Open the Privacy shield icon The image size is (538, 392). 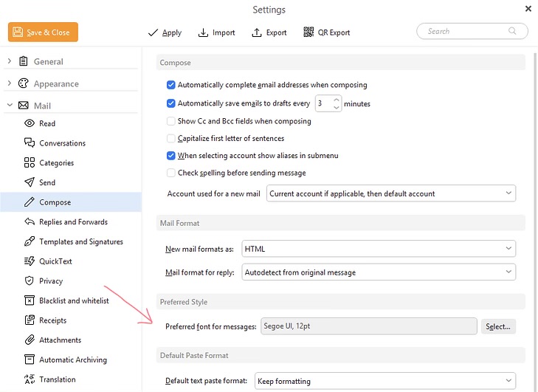(x=30, y=281)
